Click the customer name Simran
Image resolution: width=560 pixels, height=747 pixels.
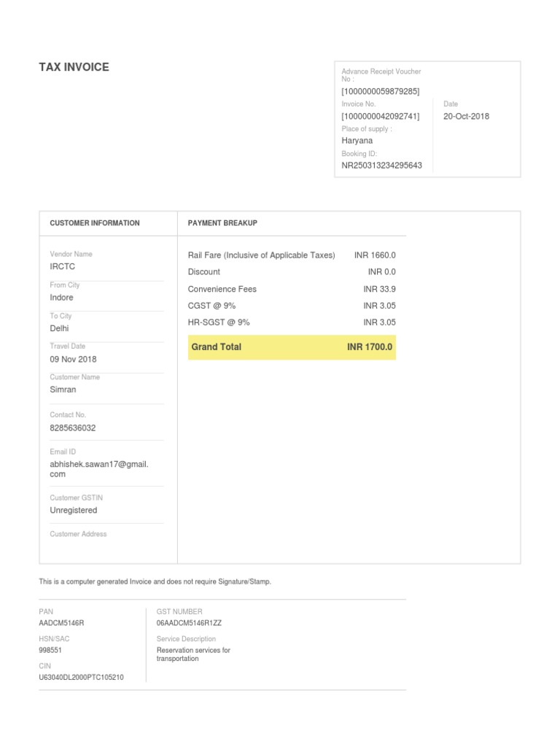(x=63, y=390)
